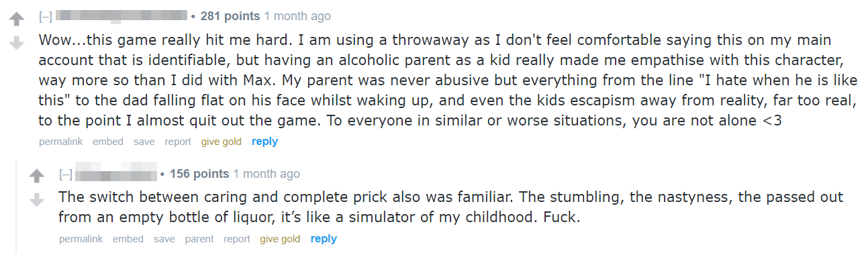Reply to the 156 points comment
868x253 pixels.
(324, 239)
